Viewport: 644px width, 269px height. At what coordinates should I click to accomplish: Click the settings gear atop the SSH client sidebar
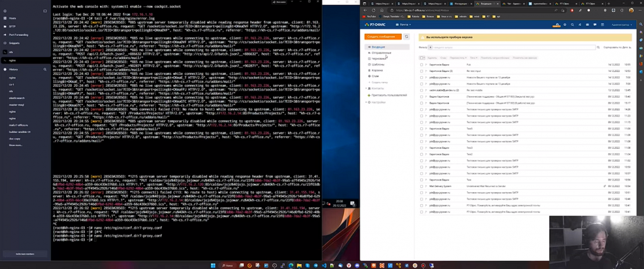5,11
